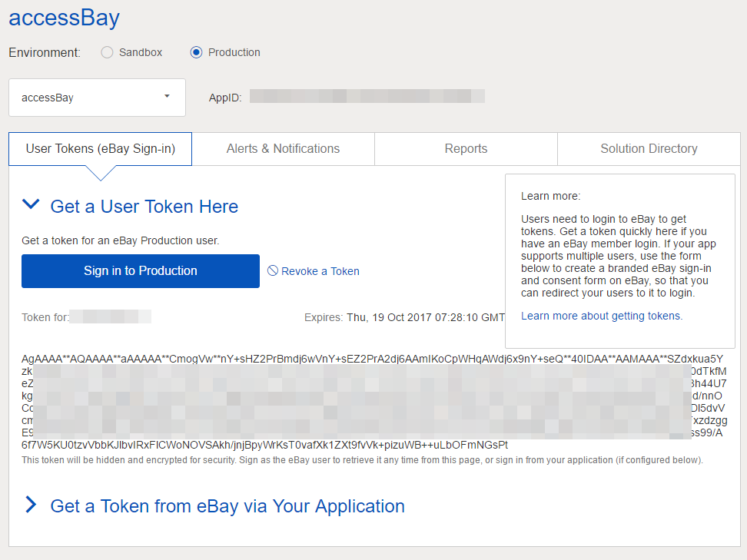Click the 'Get a token for an eBay Production user.' text

(x=121, y=241)
